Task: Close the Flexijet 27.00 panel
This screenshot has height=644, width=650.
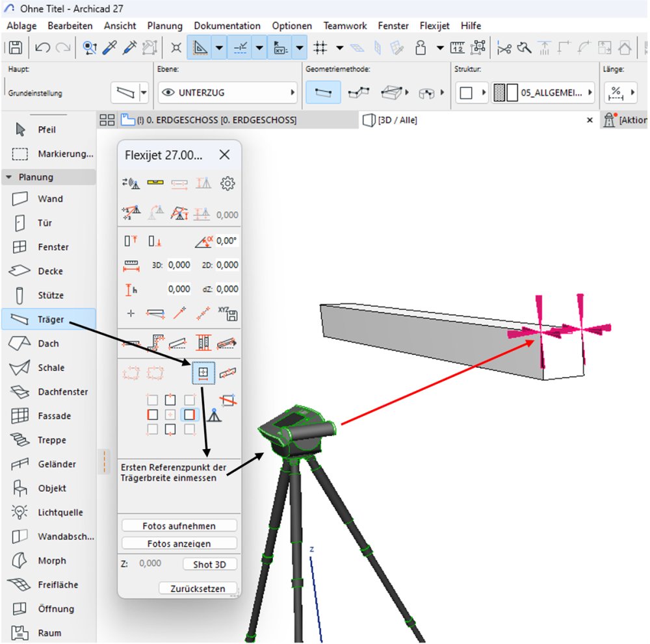Action: point(224,155)
